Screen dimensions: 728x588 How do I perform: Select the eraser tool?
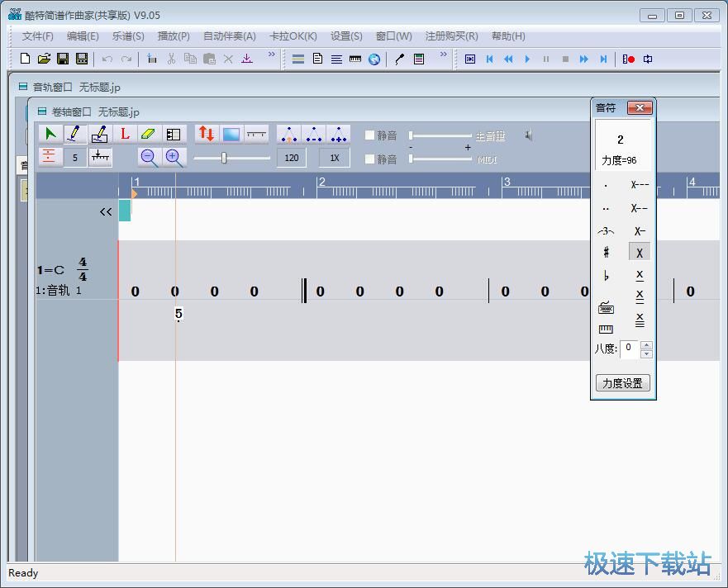click(149, 134)
